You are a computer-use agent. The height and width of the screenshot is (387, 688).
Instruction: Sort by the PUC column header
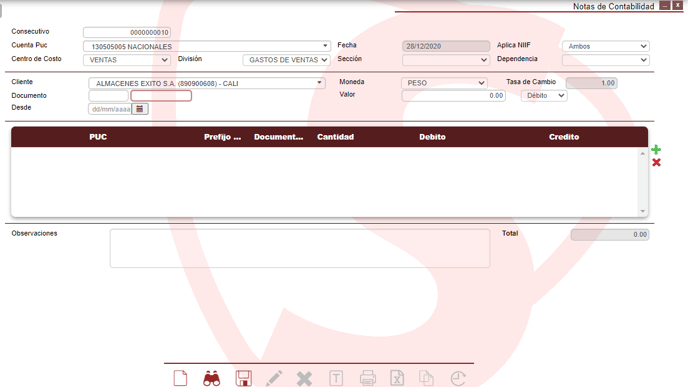pyautogui.click(x=98, y=137)
